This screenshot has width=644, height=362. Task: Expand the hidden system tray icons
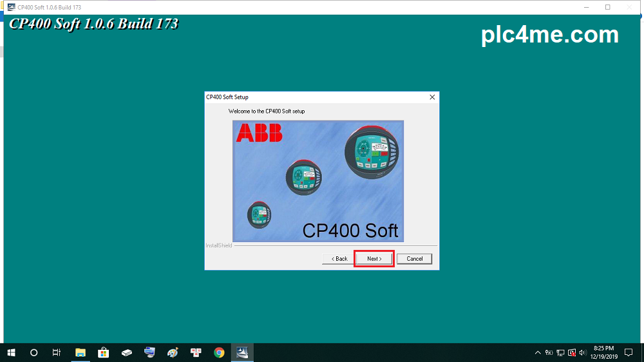(x=538, y=352)
